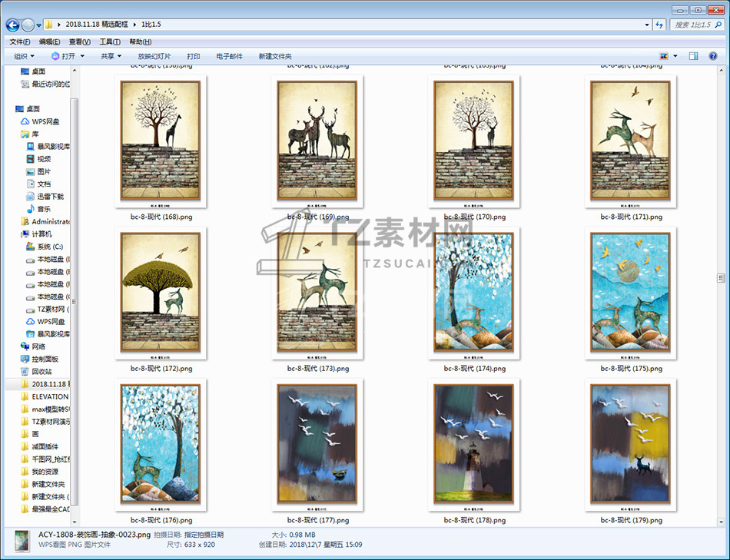
Task: Select the 系统 (C:) drive in the sidebar
Action: (x=50, y=247)
